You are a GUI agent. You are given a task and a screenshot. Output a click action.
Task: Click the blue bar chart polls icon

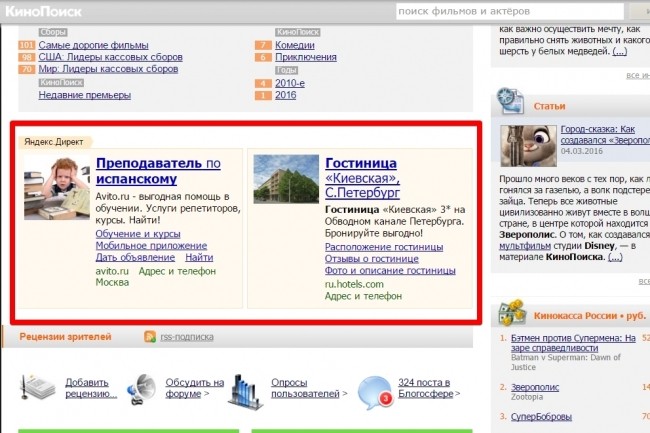point(245,391)
